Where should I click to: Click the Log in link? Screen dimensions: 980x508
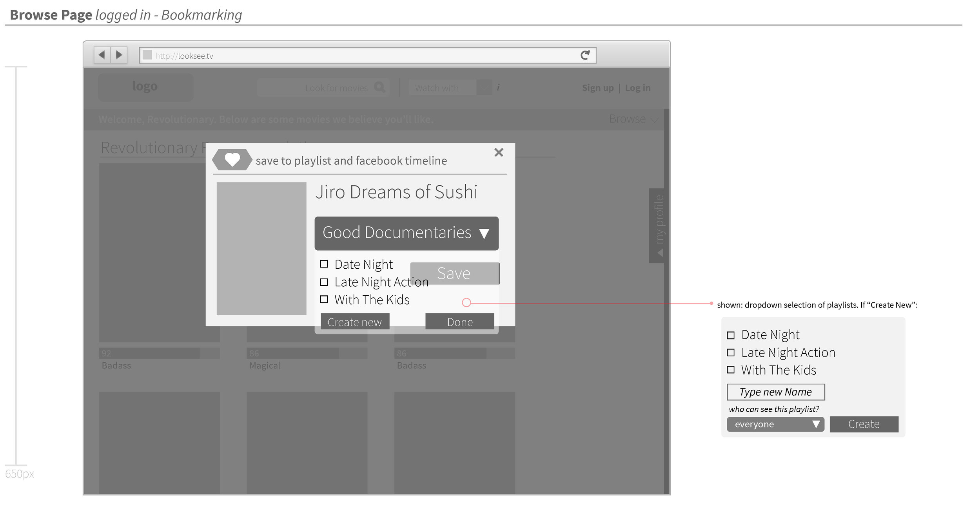tap(638, 88)
